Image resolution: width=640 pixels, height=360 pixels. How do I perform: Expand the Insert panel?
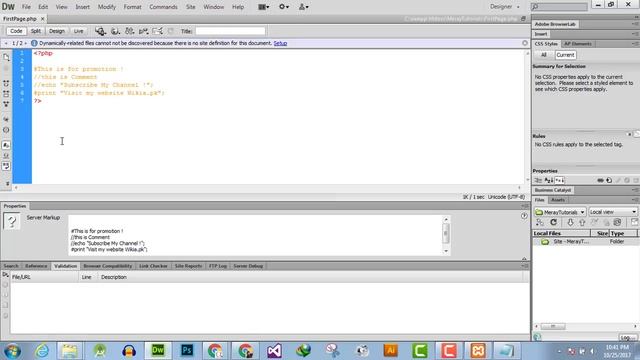(x=541, y=34)
